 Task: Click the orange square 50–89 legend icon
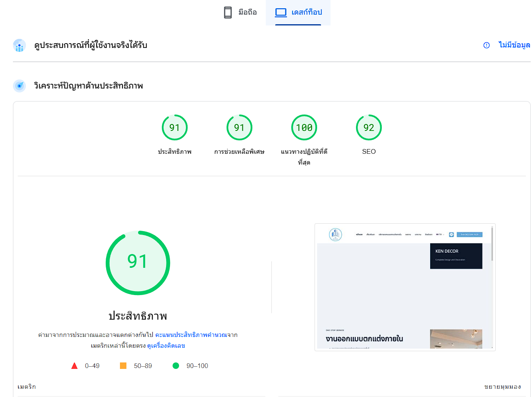[x=123, y=366]
